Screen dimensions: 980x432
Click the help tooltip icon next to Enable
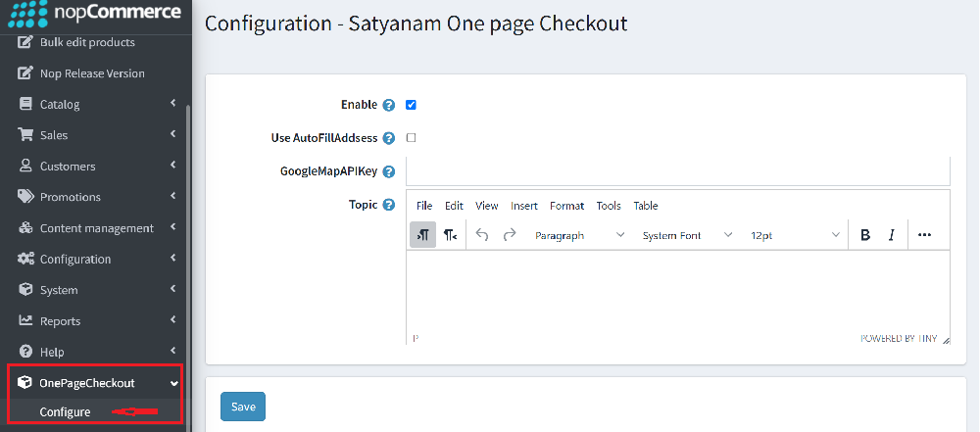[x=389, y=105]
